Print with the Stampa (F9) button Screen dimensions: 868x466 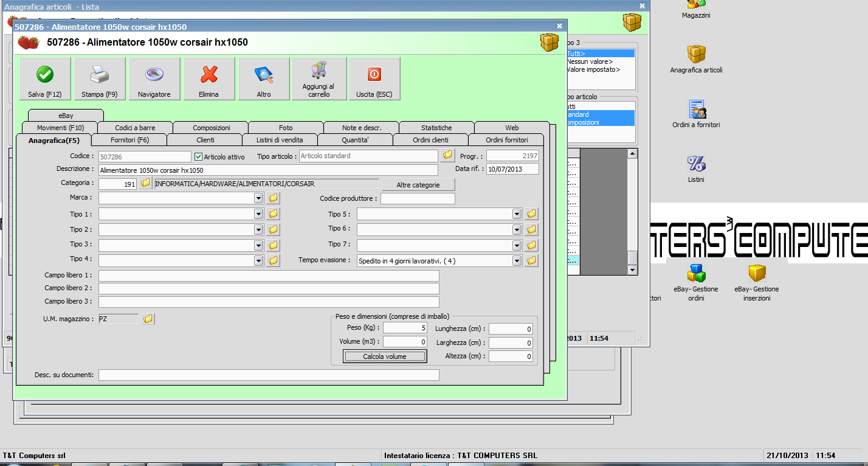100,79
